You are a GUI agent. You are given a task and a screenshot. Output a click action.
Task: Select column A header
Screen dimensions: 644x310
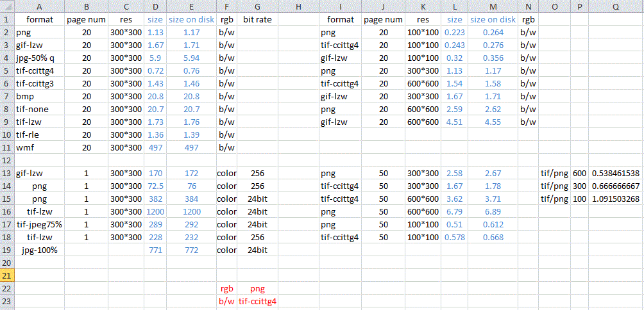click(39, 6)
